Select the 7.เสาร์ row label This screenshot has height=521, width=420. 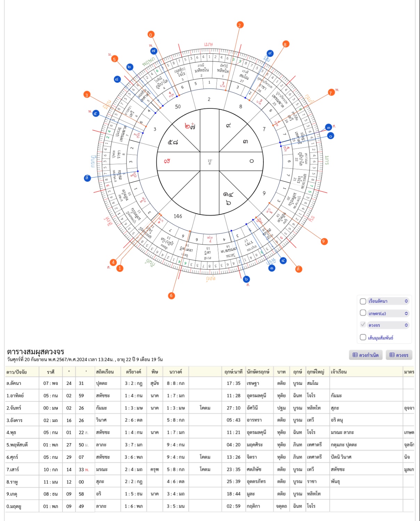pos(13,470)
